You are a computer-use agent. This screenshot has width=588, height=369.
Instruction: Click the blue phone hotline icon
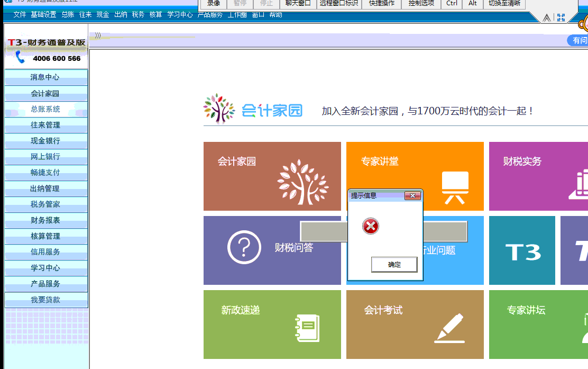point(20,57)
